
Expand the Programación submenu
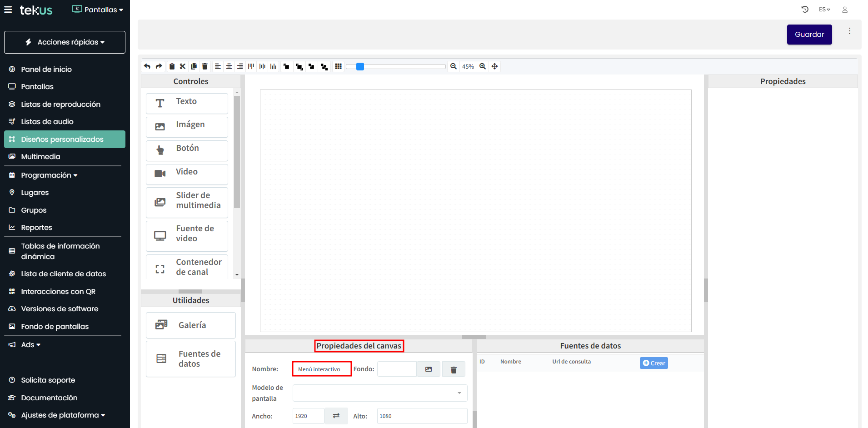click(49, 175)
